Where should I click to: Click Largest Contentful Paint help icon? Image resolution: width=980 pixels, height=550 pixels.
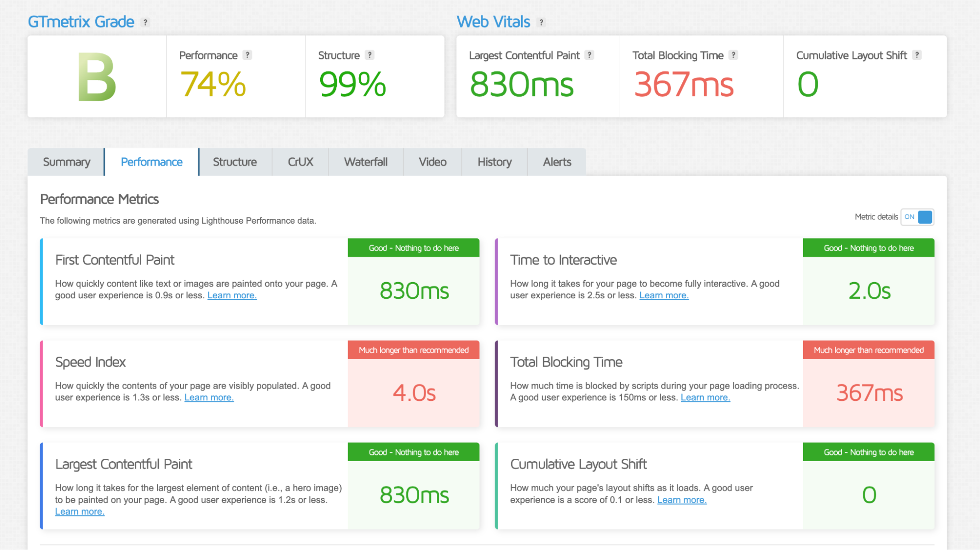(x=590, y=55)
